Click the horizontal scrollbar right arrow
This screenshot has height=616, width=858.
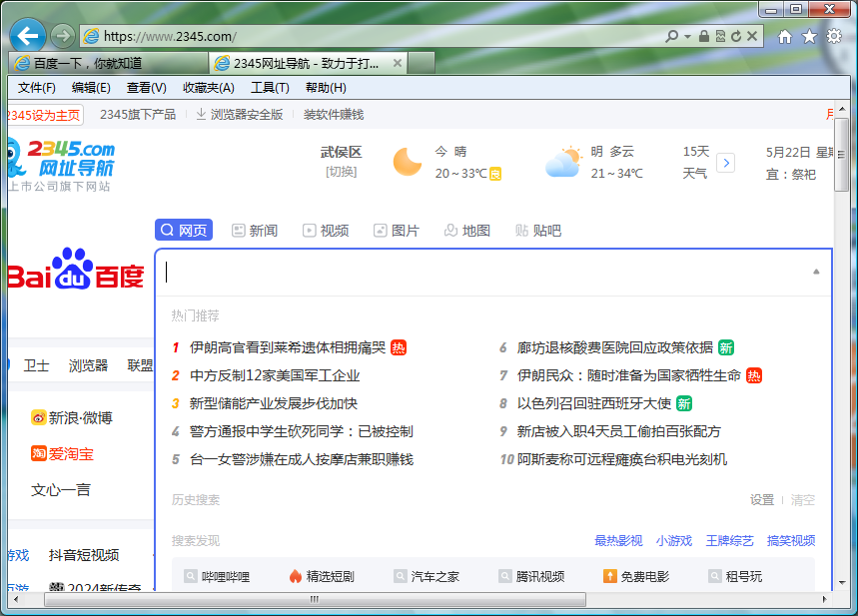[825, 599]
